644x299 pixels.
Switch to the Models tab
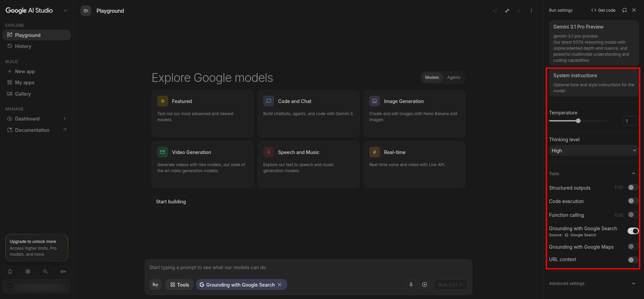click(x=432, y=78)
